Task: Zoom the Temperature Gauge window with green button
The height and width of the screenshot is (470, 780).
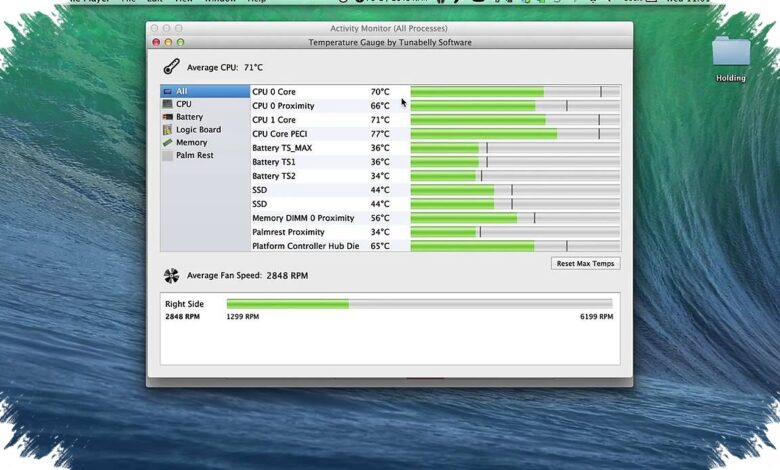Action: tap(180, 42)
